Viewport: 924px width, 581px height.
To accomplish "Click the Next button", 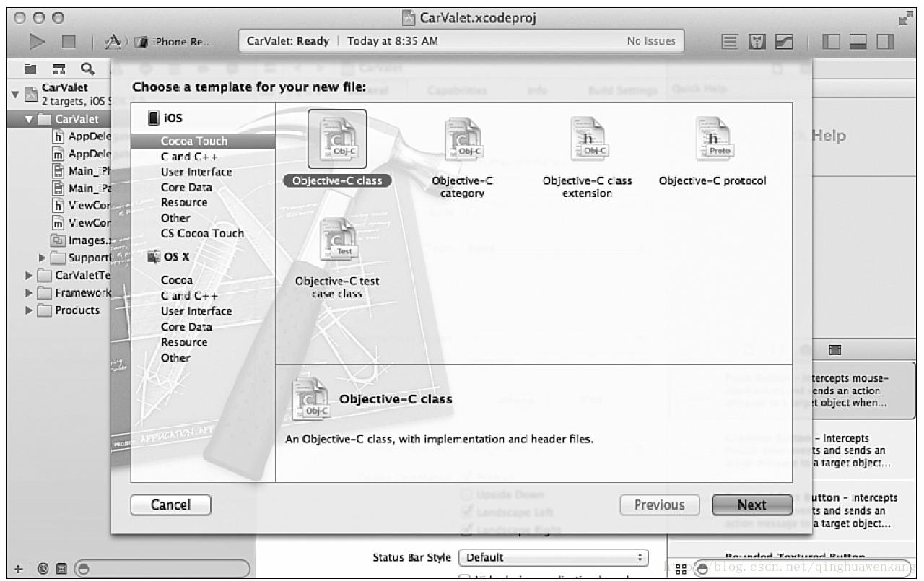I will click(751, 504).
